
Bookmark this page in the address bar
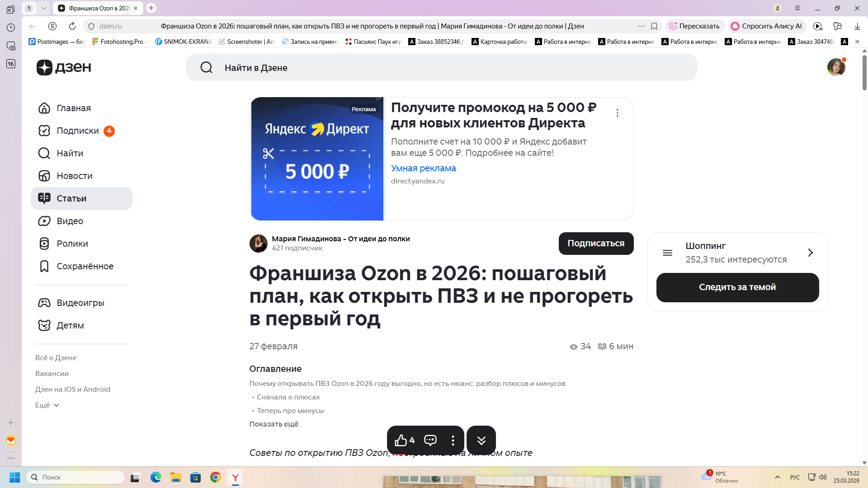654,26
